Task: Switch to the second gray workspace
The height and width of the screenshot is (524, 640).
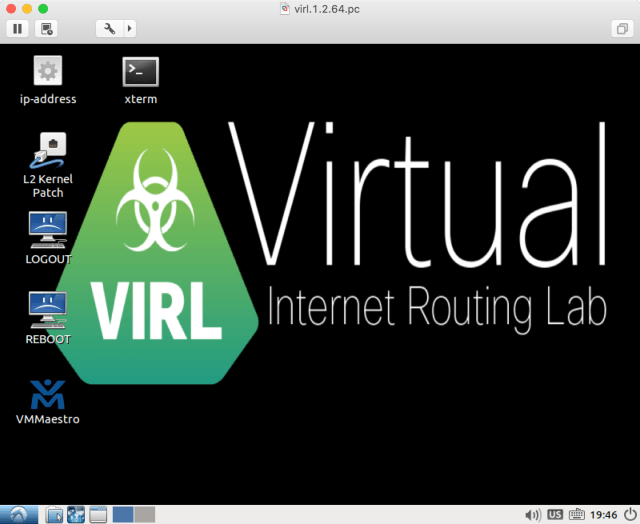Action: click(144, 515)
